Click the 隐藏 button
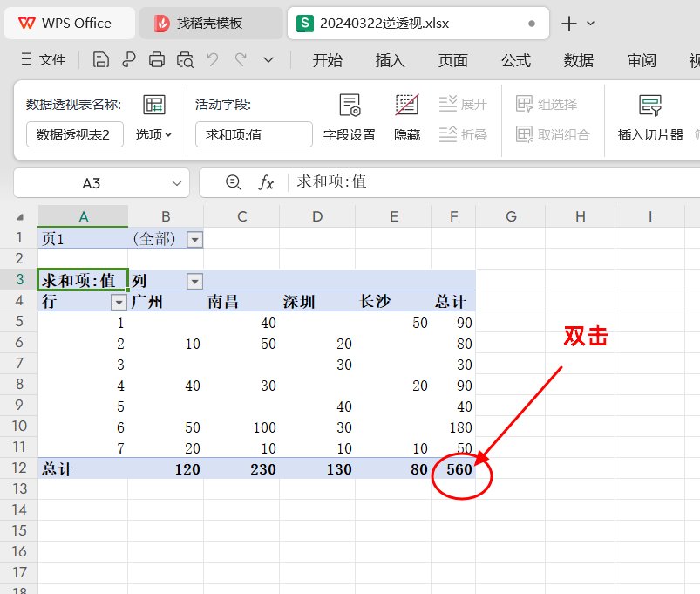Screen dimensions: 700x594 pyautogui.click(x=407, y=118)
